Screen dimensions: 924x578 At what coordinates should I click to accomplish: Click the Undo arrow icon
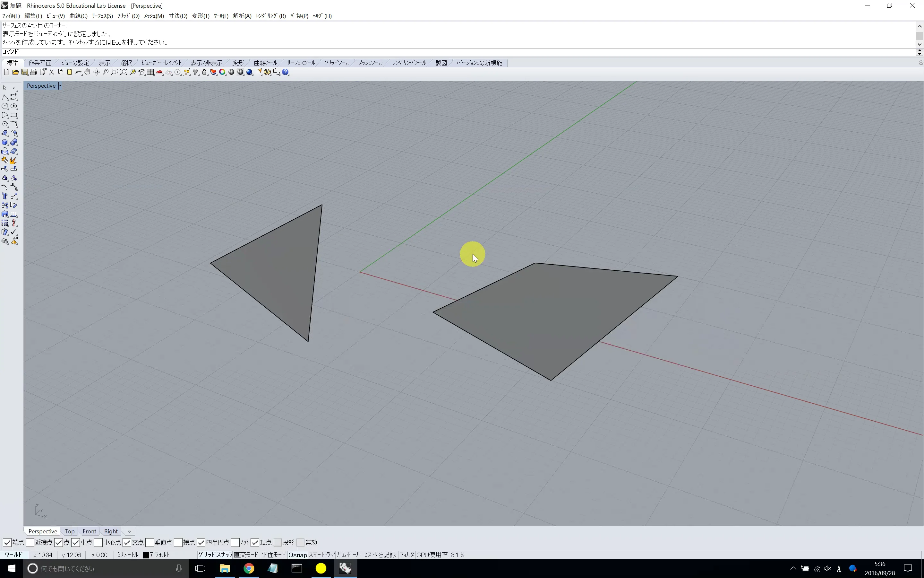(79, 72)
